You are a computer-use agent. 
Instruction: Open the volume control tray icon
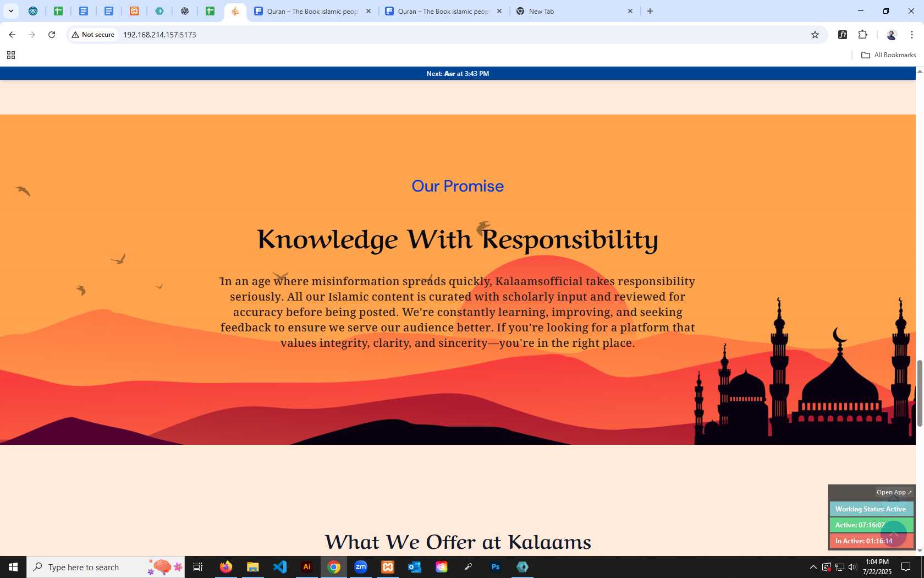(853, 567)
